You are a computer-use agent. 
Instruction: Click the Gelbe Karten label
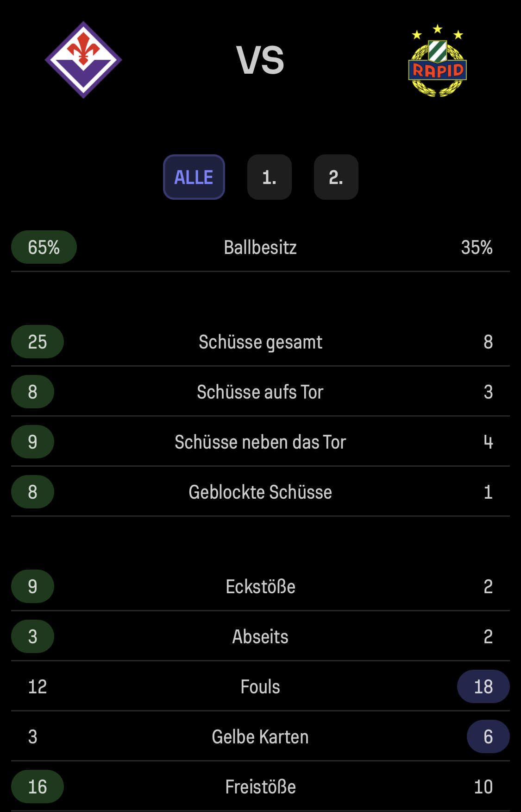click(260, 737)
